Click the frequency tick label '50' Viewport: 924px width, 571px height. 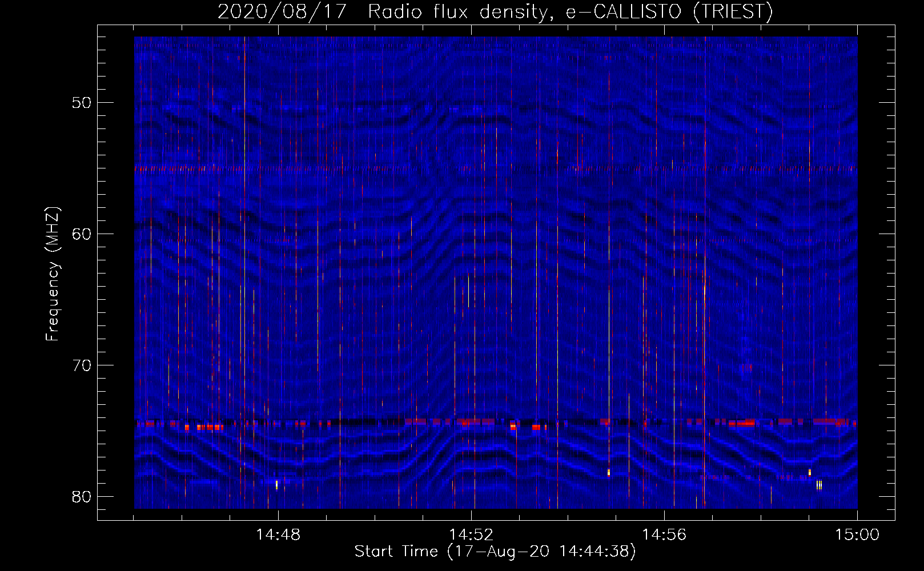[x=82, y=103]
